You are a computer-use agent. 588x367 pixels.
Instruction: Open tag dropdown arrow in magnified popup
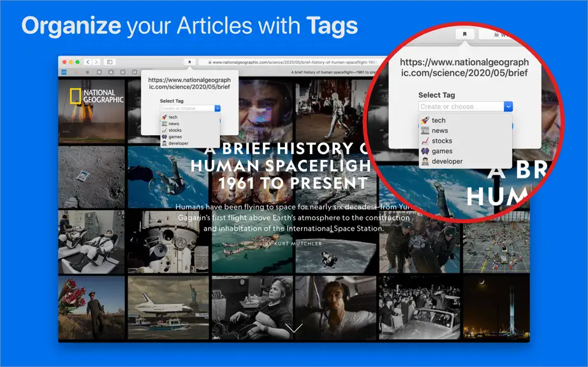pyautogui.click(x=508, y=107)
